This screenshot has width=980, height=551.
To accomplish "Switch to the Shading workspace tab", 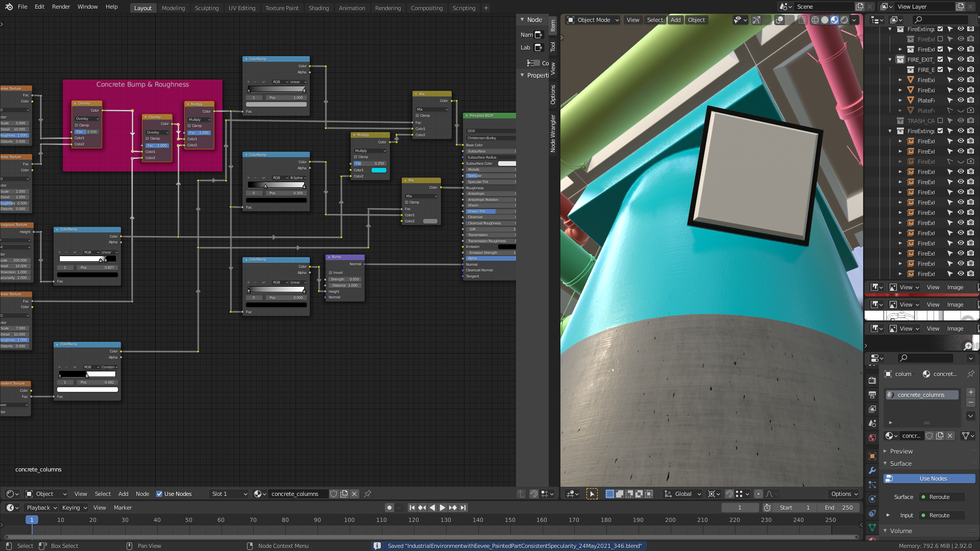I will pyautogui.click(x=318, y=8).
